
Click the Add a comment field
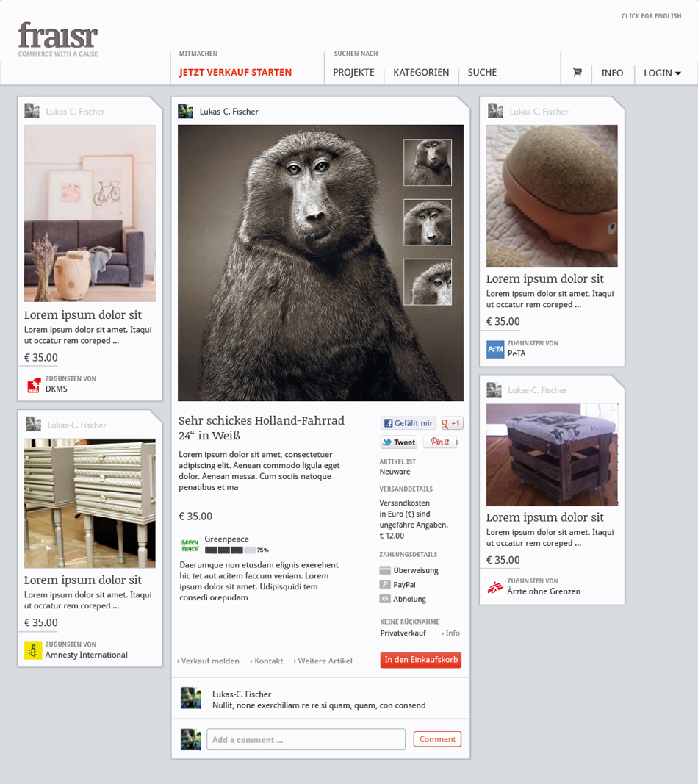coord(306,739)
